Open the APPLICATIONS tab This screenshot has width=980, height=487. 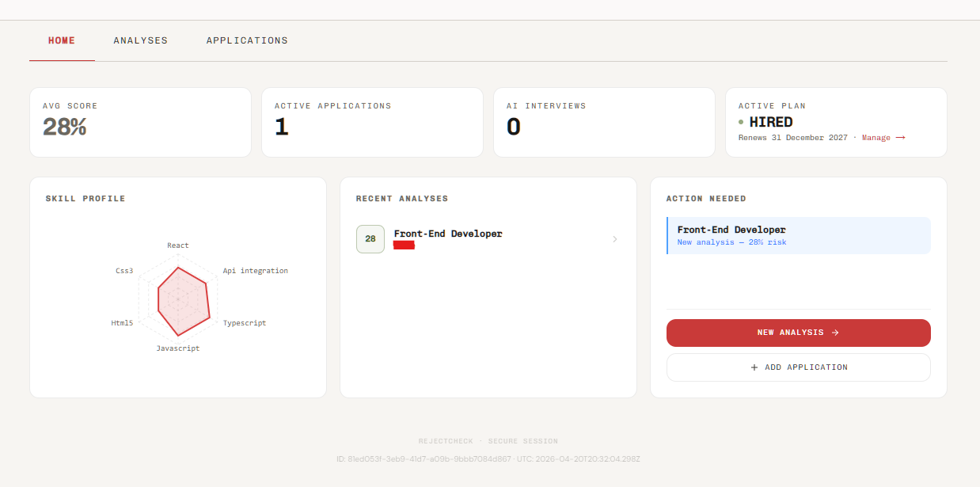pyautogui.click(x=247, y=40)
